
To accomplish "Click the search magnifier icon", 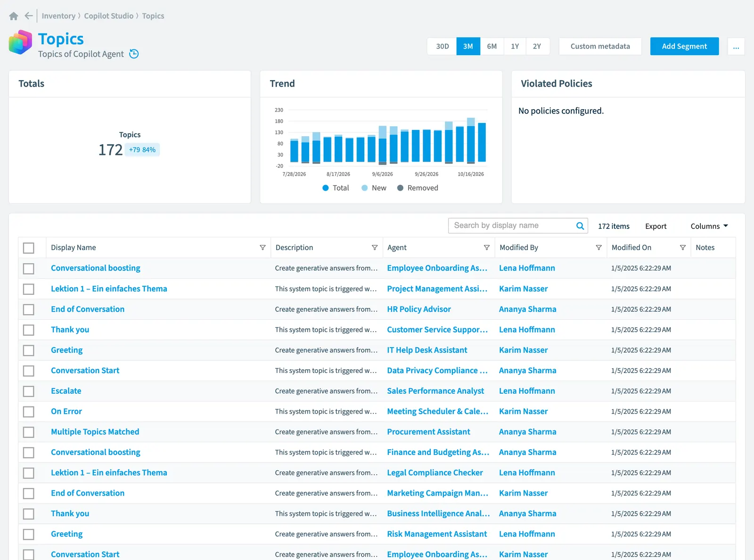I will point(580,226).
